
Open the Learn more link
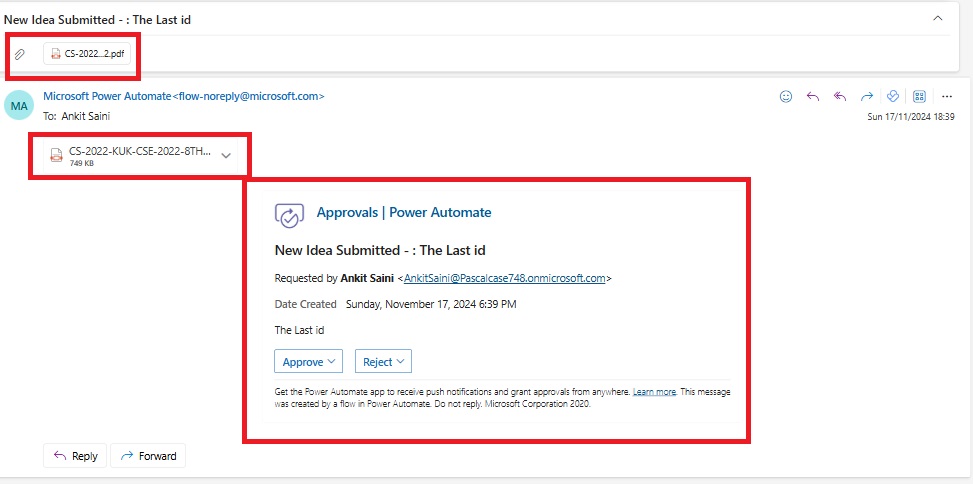(x=654, y=392)
